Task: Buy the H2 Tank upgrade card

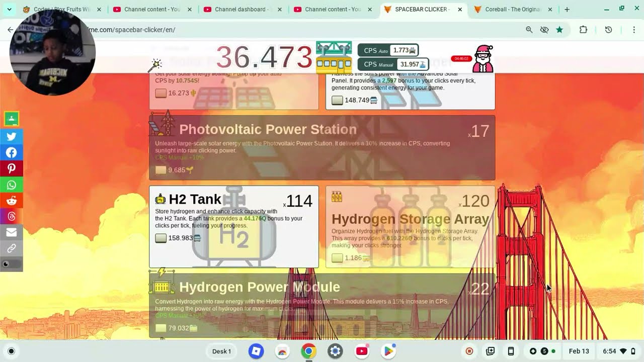Action: click(234, 227)
